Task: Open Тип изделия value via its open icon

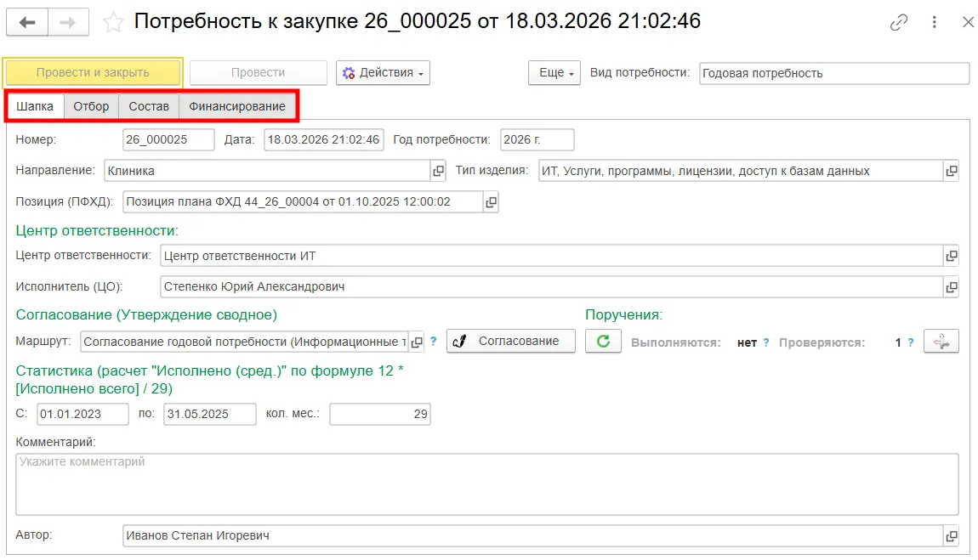Action: tap(951, 171)
